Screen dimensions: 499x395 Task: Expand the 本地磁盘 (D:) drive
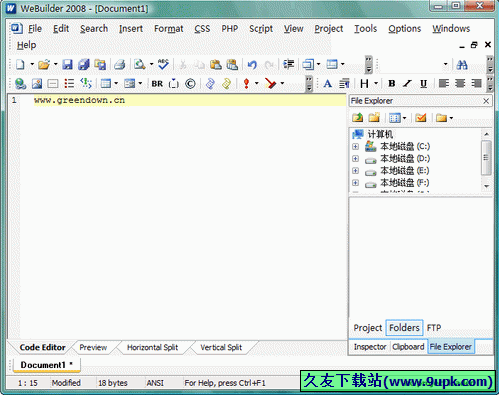(355, 159)
